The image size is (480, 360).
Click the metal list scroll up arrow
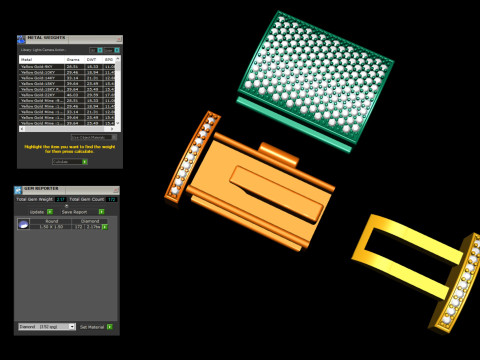coord(117,59)
